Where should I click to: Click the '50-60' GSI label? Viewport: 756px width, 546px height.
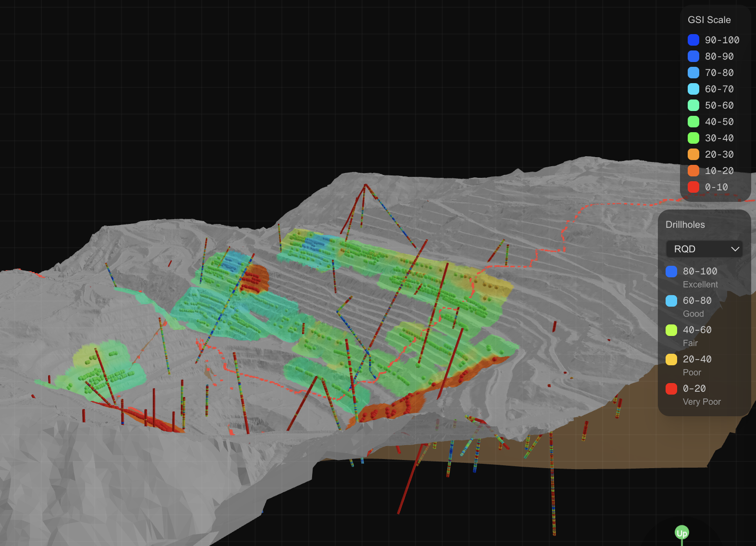click(719, 105)
